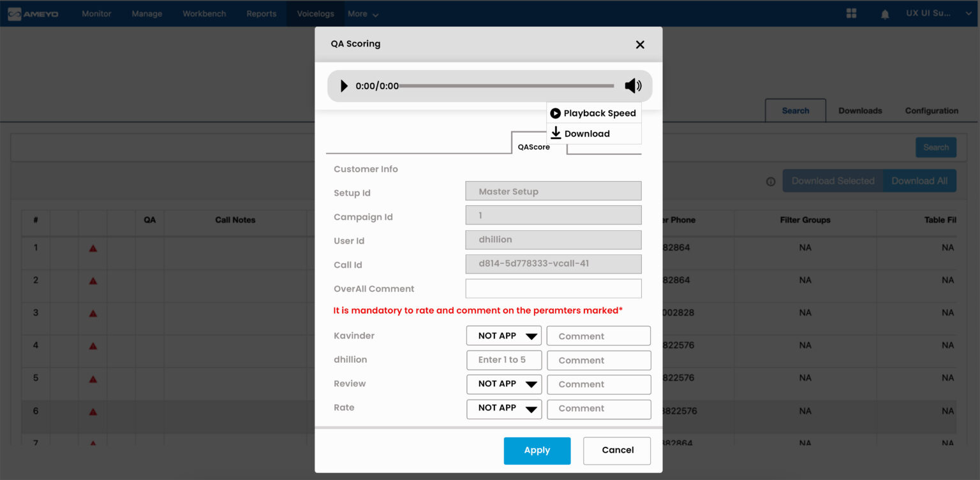Open the NOT APP dropdown for Kavinder

[x=503, y=335]
